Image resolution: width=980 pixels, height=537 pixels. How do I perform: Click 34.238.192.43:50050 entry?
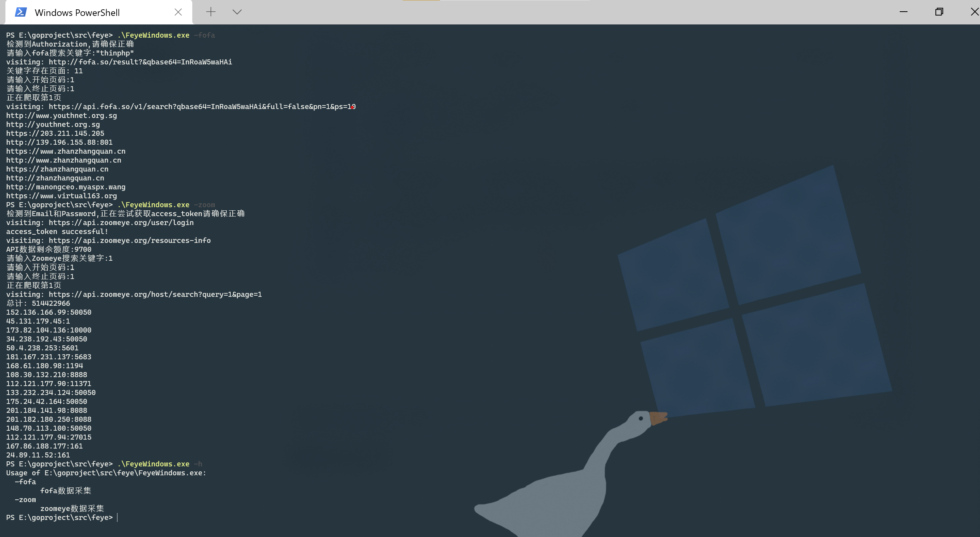pyautogui.click(x=47, y=339)
